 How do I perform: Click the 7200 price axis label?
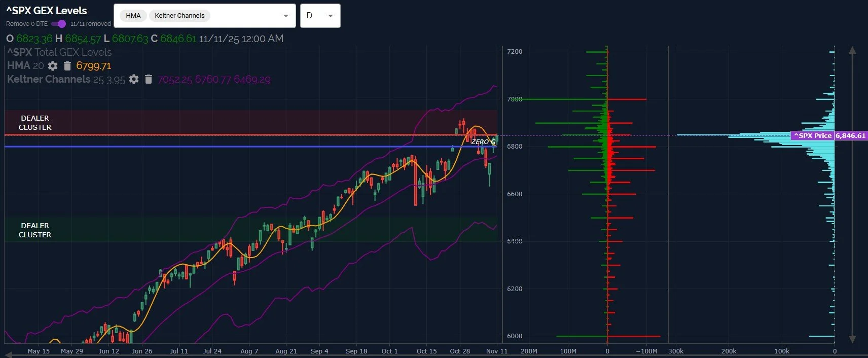[x=515, y=51]
